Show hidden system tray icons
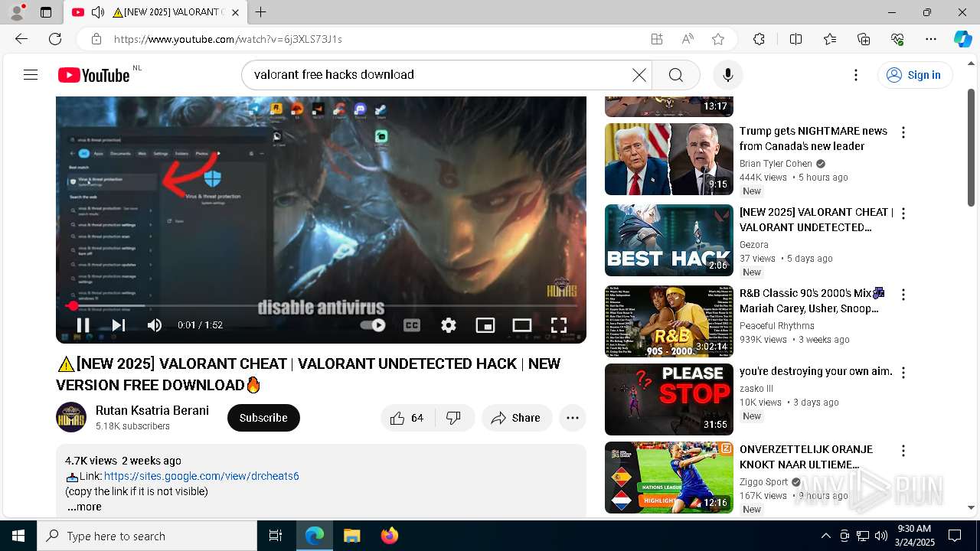The height and width of the screenshot is (551, 980). coord(825,536)
